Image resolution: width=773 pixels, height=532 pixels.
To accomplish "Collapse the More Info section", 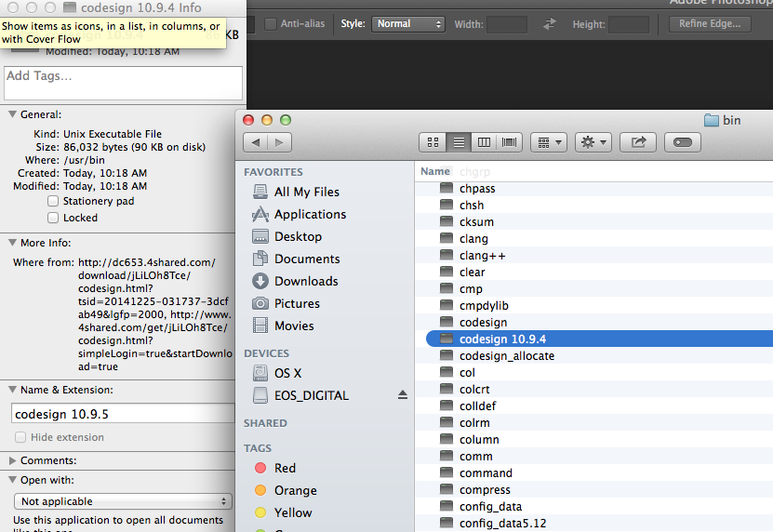I will (x=12, y=243).
